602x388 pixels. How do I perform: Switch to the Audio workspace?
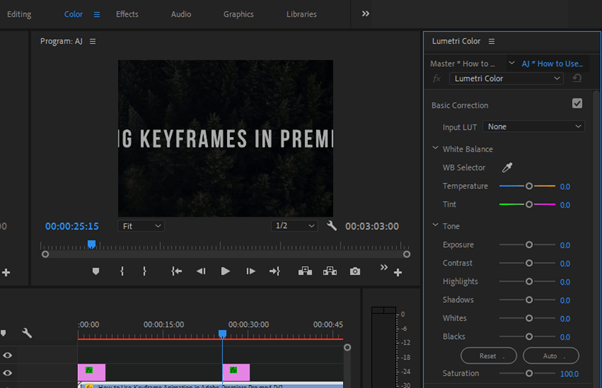click(x=181, y=14)
